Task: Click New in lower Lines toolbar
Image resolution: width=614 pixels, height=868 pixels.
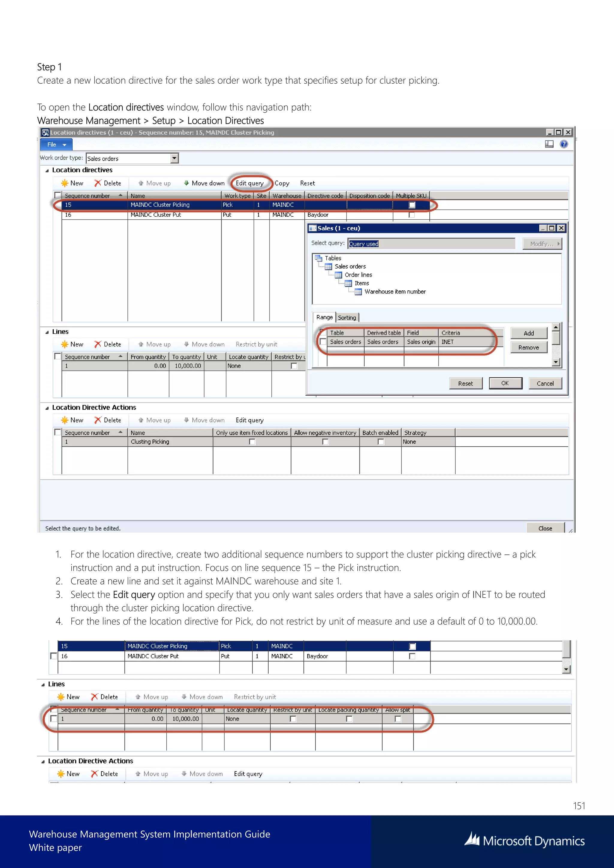Action: coord(68,697)
